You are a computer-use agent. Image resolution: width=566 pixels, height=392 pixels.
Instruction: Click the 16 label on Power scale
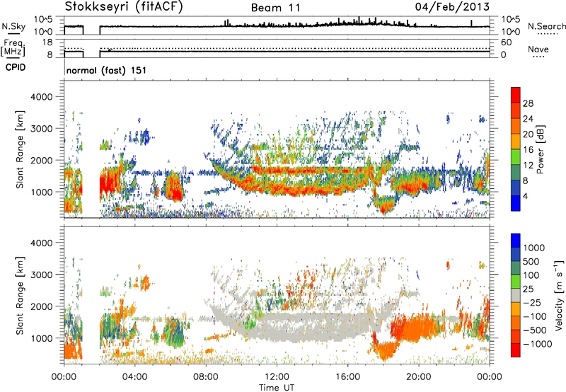pyautogui.click(x=528, y=150)
